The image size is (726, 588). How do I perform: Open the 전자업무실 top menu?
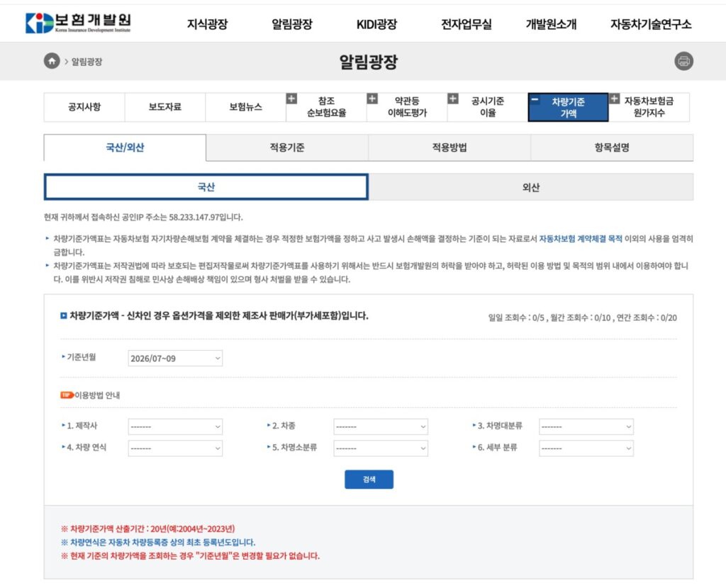click(467, 24)
